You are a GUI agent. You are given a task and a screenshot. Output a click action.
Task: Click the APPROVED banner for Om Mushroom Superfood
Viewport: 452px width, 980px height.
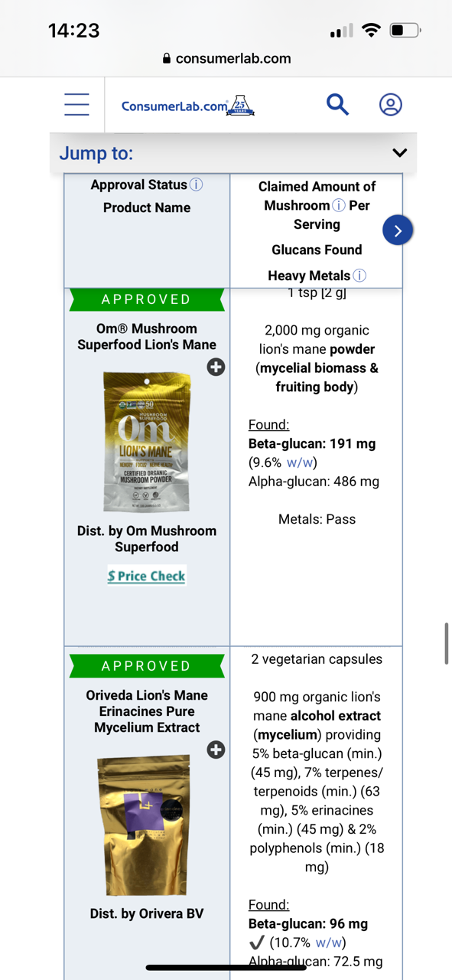coord(146,299)
